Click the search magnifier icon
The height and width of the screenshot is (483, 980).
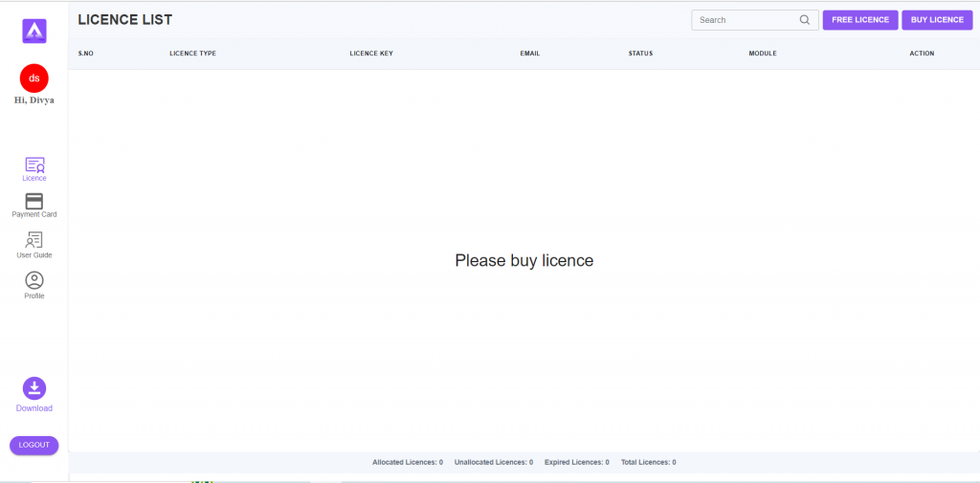point(804,20)
